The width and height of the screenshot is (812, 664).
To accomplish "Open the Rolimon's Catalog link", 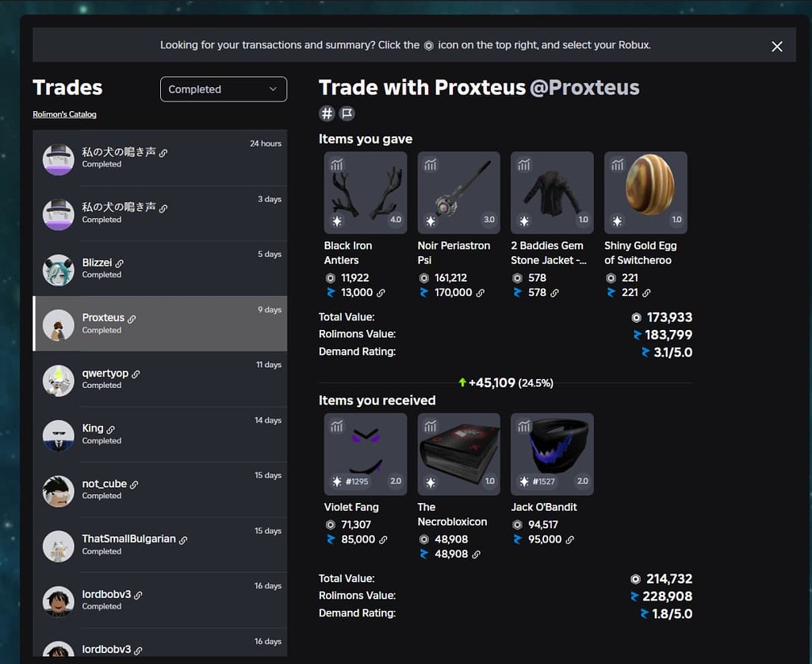I will coord(64,114).
